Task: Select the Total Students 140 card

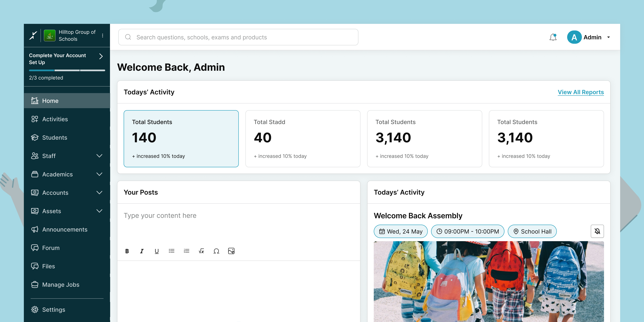Action: pyautogui.click(x=181, y=138)
